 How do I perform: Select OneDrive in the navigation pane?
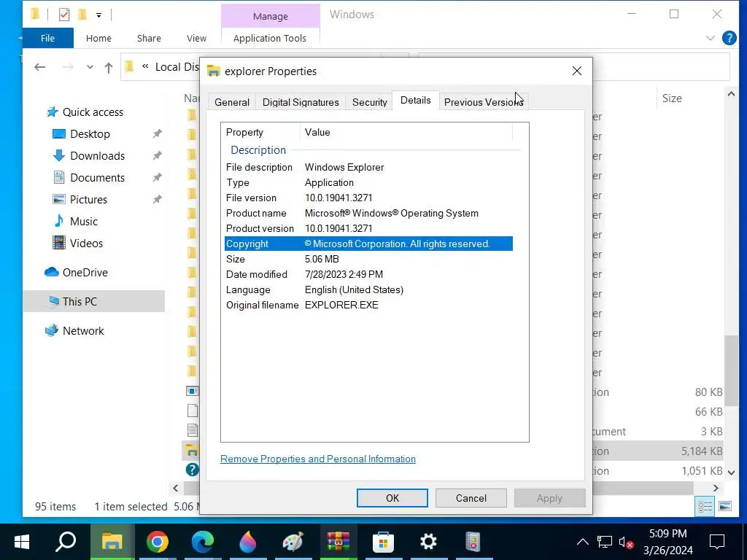(x=85, y=273)
